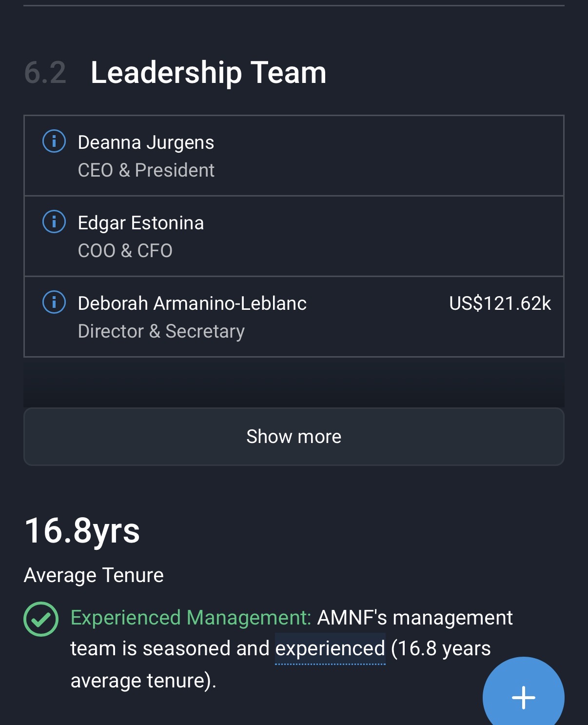Click the "CEO & President" title

[x=146, y=170]
